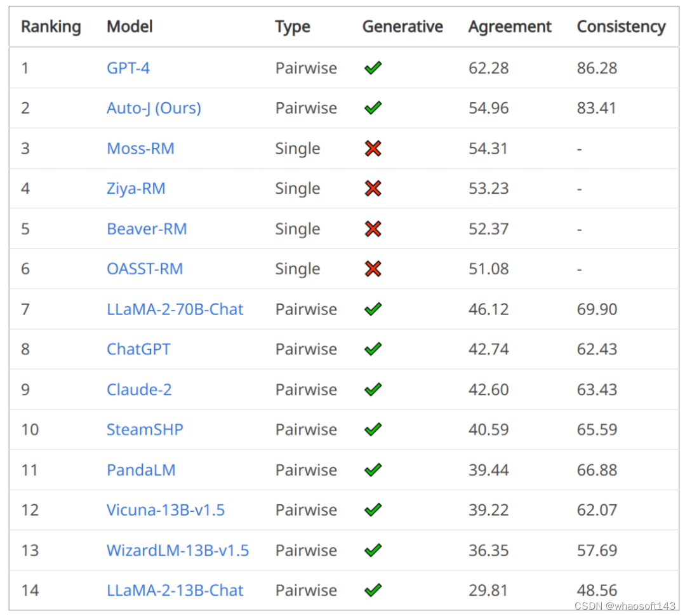Select the agreement value 42.60
Viewport: 685px width, 616px height.
click(x=488, y=389)
